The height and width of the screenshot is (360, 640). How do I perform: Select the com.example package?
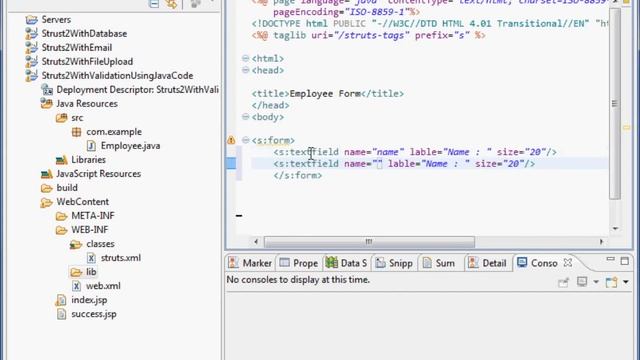coord(114,132)
